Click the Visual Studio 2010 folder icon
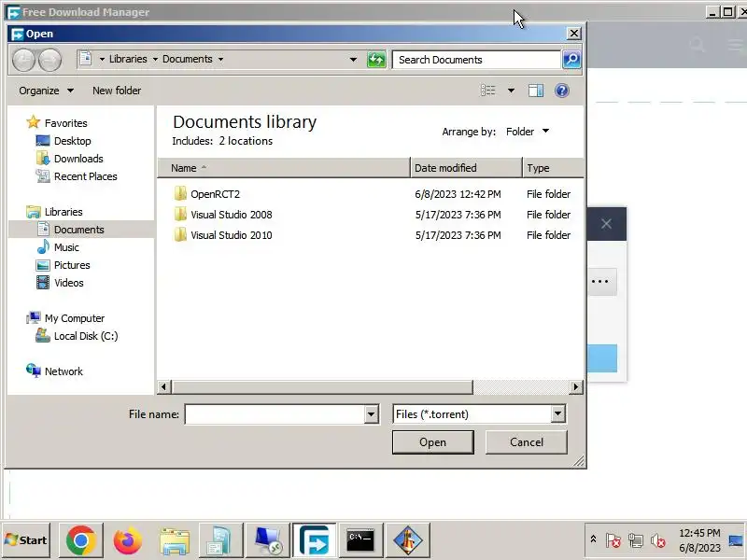The height and width of the screenshot is (560, 747). tap(180, 235)
